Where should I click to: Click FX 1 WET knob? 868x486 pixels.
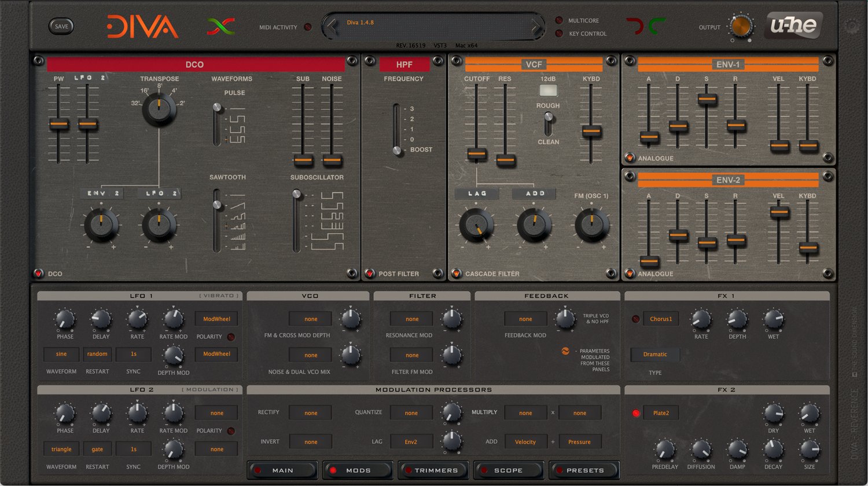[773, 319]
